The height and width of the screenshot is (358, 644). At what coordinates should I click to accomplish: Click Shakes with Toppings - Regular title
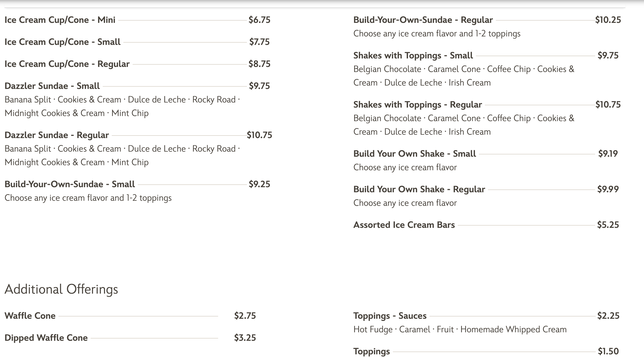(x=417, y=105)
